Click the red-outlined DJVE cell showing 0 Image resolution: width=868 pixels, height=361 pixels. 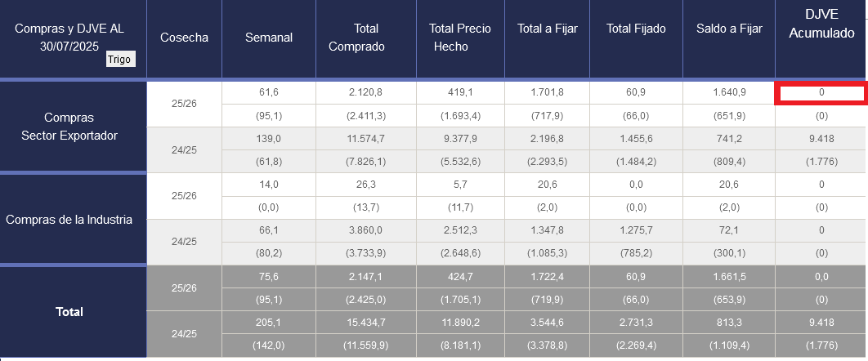[x=821, y=93]
